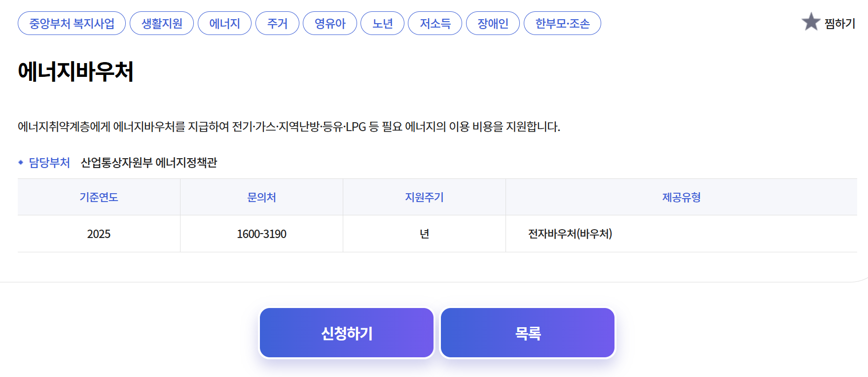The width and height of the screenshot is (868, 377).
Task: Click the 찜하기 label text
Action: (839, 24)
